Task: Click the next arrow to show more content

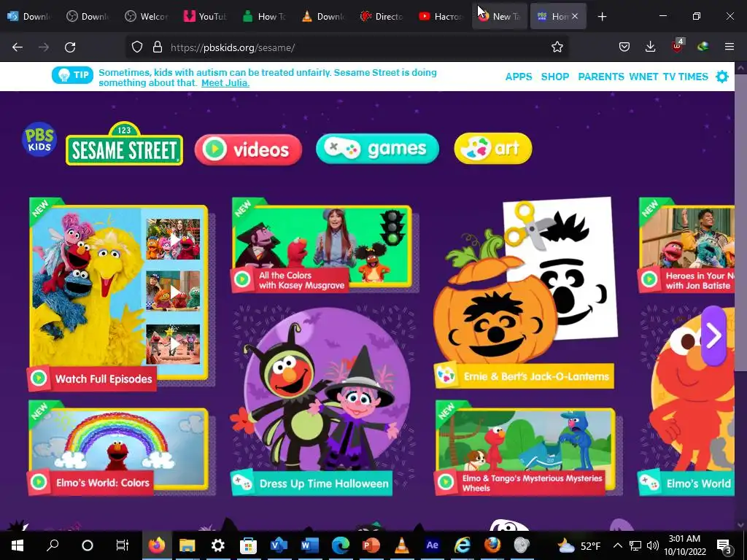Action: pos(713,335)
